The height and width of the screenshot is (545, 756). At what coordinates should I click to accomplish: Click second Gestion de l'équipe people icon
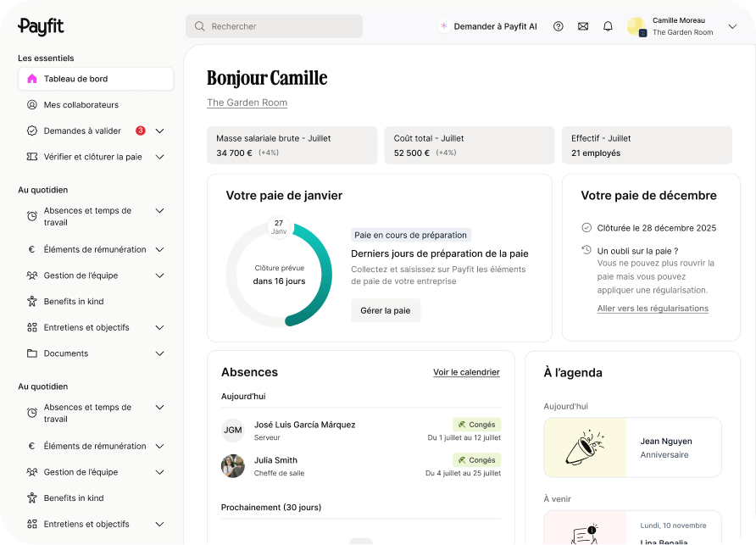32,472
